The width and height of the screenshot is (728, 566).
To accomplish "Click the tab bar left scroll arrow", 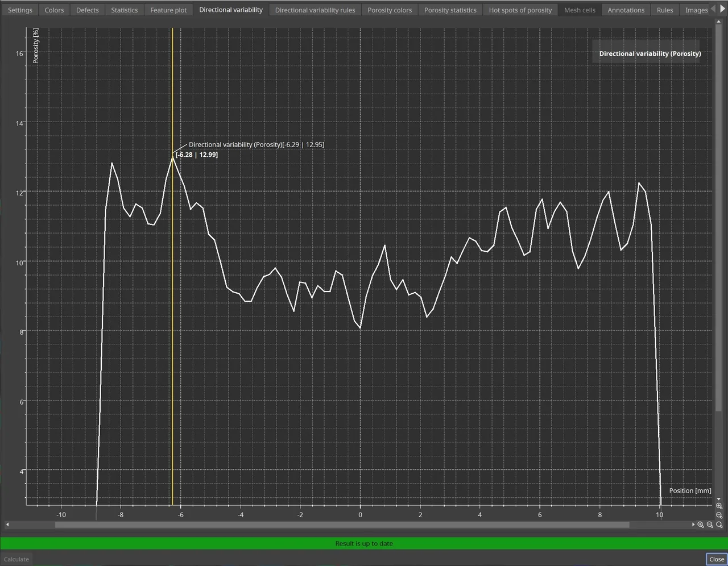I will point(713,9).
